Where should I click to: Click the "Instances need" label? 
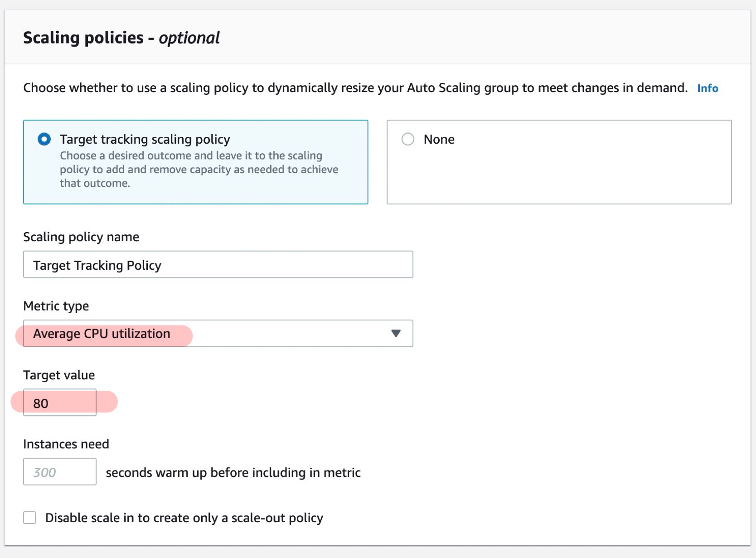pos(66,444)
